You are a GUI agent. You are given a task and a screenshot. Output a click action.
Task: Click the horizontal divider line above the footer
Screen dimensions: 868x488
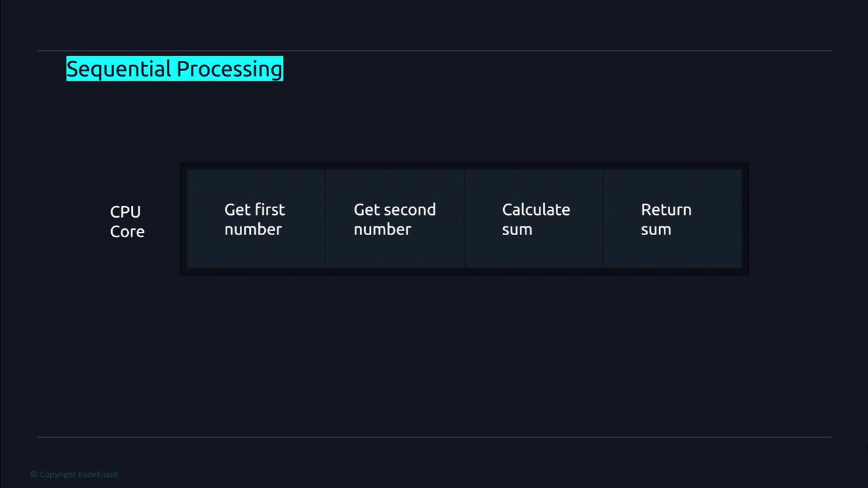click(x=434, y=437)
